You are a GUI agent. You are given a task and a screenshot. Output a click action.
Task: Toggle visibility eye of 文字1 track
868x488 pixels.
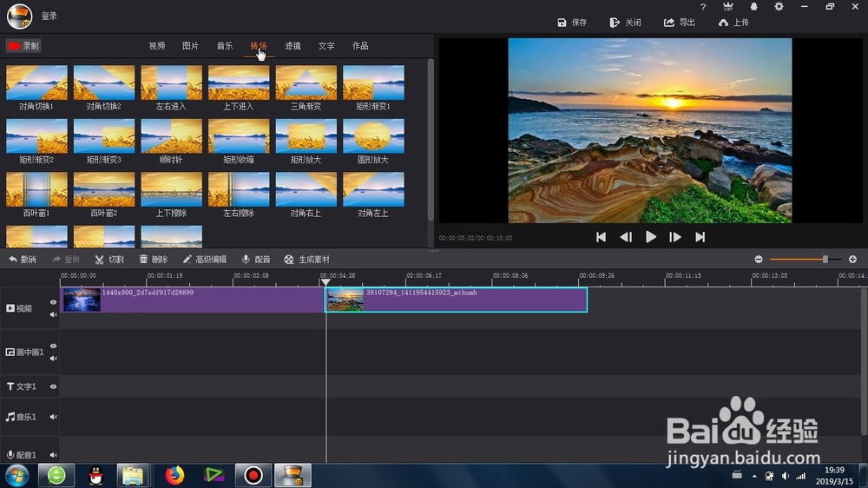(x=53, y=386)
